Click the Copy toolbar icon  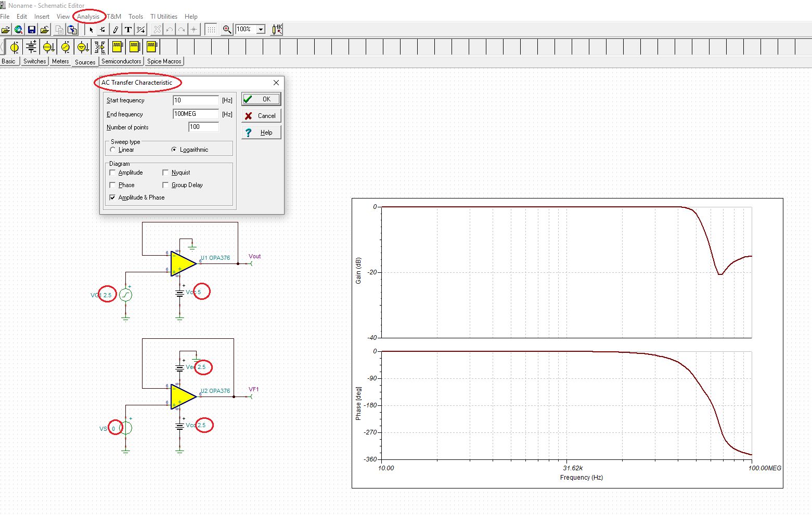pyautogui.click(x=59, y=30)
